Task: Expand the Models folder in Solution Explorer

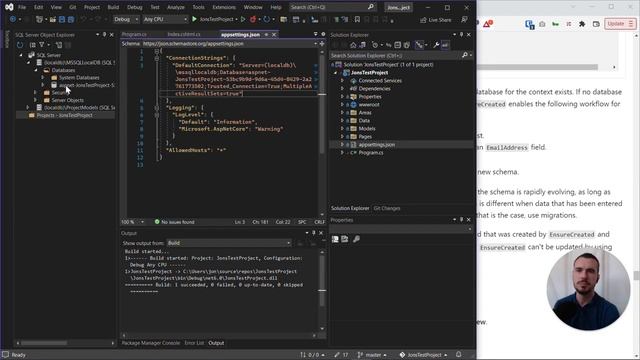Action: tap(342, 129)
